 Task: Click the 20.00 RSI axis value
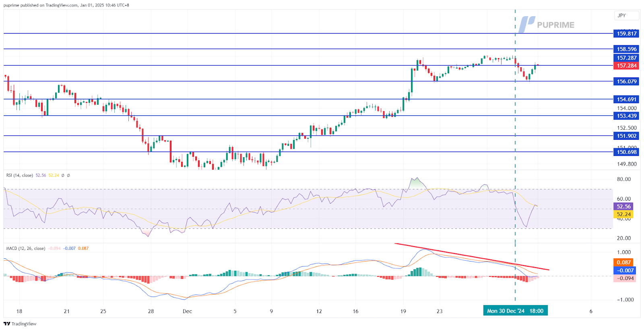pos(624,238)
